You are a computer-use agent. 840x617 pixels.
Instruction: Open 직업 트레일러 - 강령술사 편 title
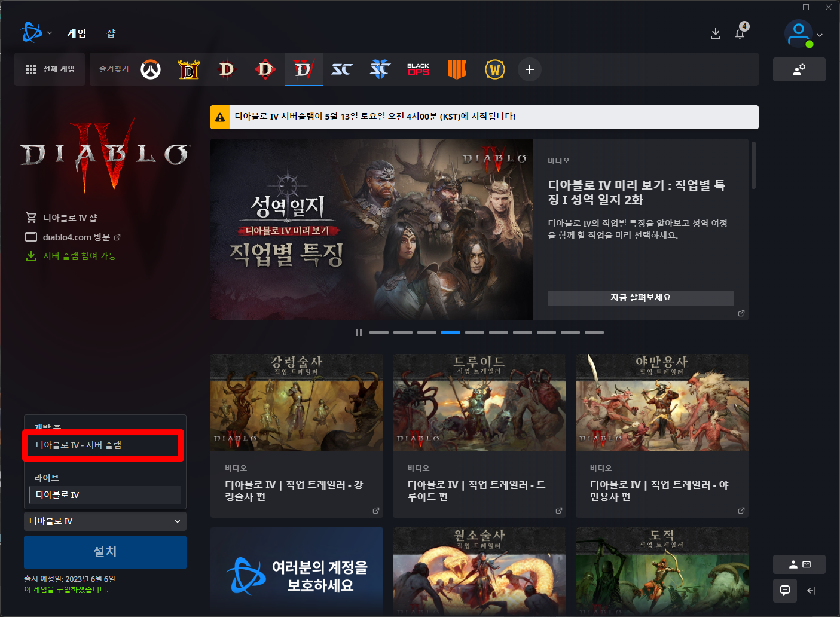[x=294, y=491]
